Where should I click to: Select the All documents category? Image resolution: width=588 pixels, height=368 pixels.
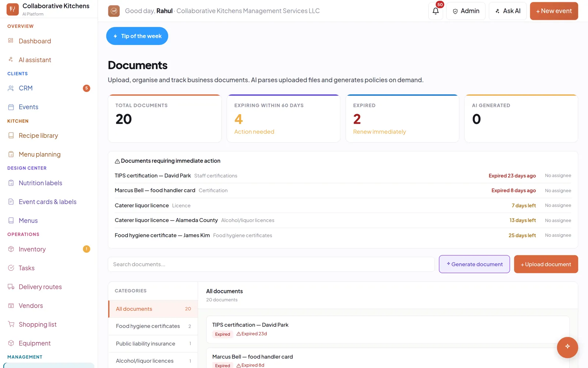(153, 309)
